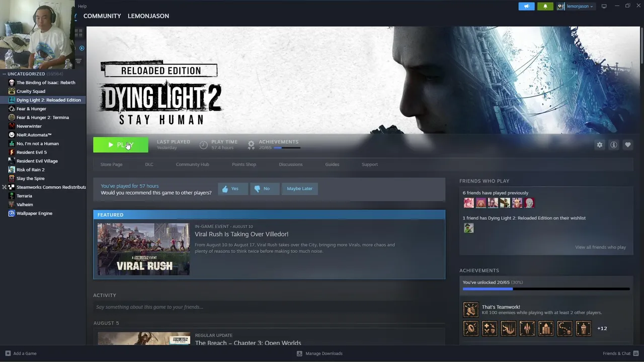Open the DLC tab
This screenshot has height=362, width=644.
pos(149,164)
